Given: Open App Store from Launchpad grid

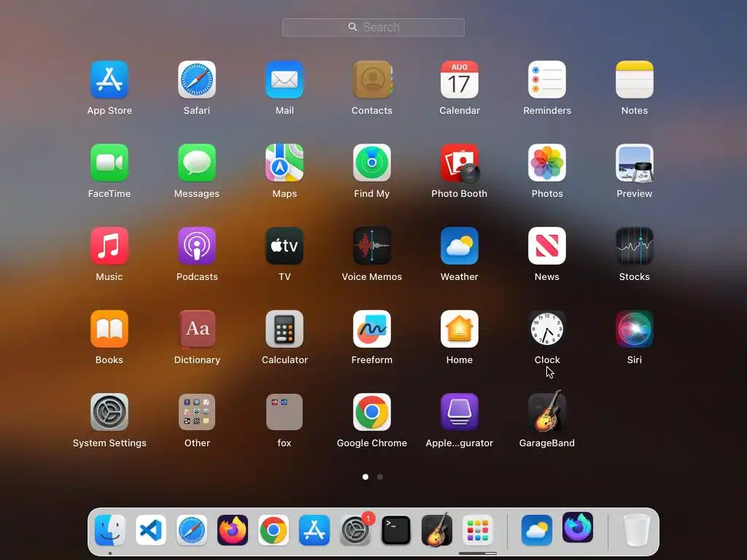Looking at the screenshot, I should point(109,79).
